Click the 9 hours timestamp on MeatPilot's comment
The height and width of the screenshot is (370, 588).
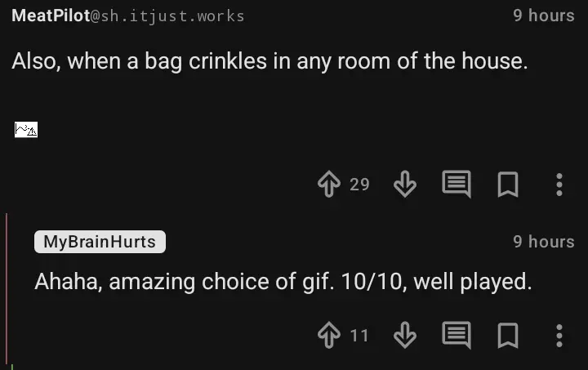pos(543,16)
